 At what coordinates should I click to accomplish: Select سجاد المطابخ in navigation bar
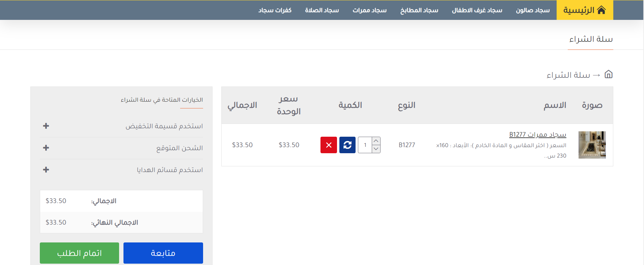[x=419, y=10]
